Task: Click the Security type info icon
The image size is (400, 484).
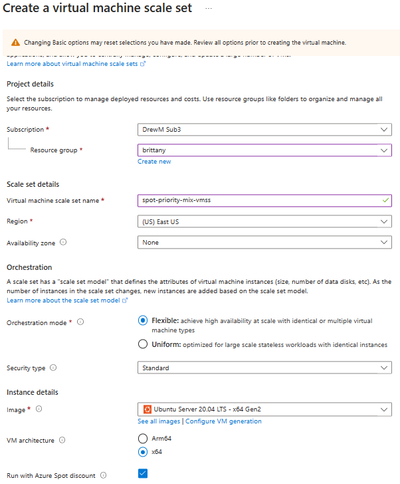Action: (x=53, y=368)
